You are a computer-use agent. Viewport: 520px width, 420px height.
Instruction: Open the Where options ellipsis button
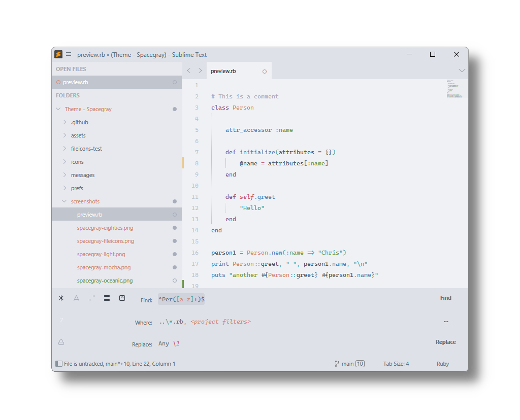coord(446,321)
